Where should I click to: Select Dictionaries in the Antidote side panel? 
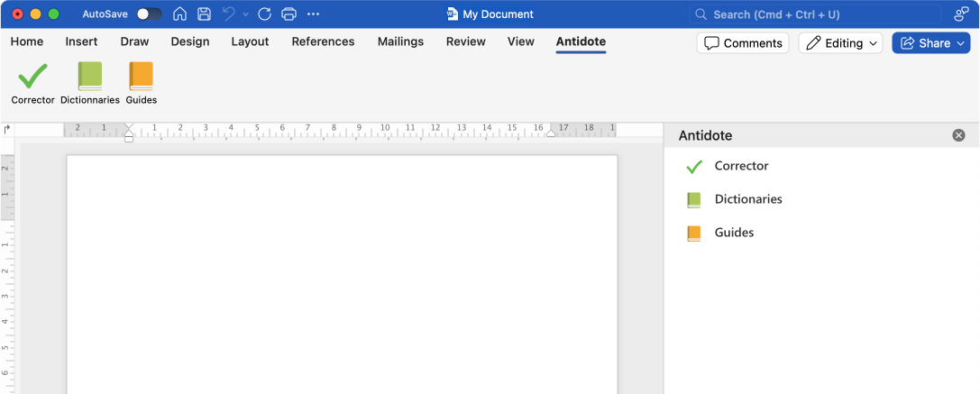tap(747, 199)
